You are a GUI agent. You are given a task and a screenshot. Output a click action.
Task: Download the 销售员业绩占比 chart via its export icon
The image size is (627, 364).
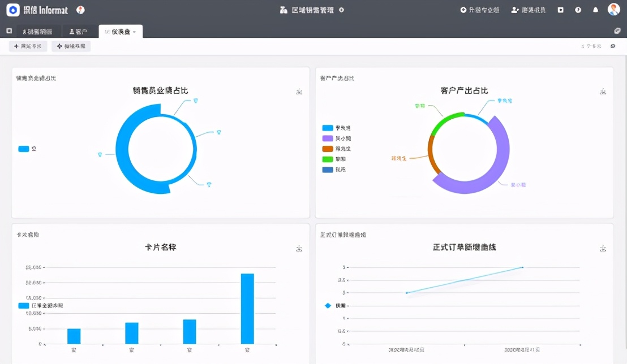click(x=299, y=90)
